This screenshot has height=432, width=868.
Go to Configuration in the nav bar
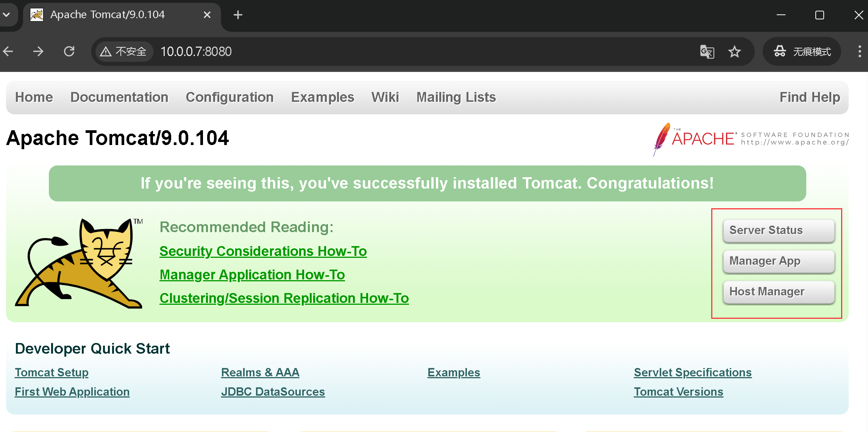coord(229,97)
